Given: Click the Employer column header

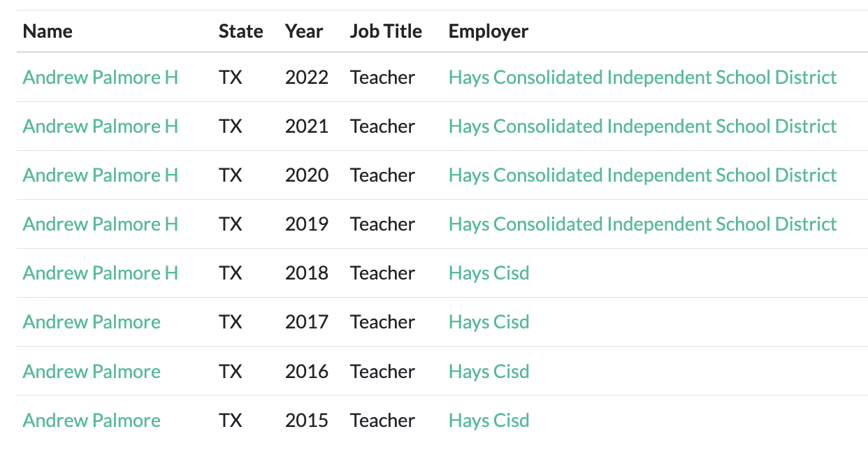Looking at the screenshot, I should (489, 31).
